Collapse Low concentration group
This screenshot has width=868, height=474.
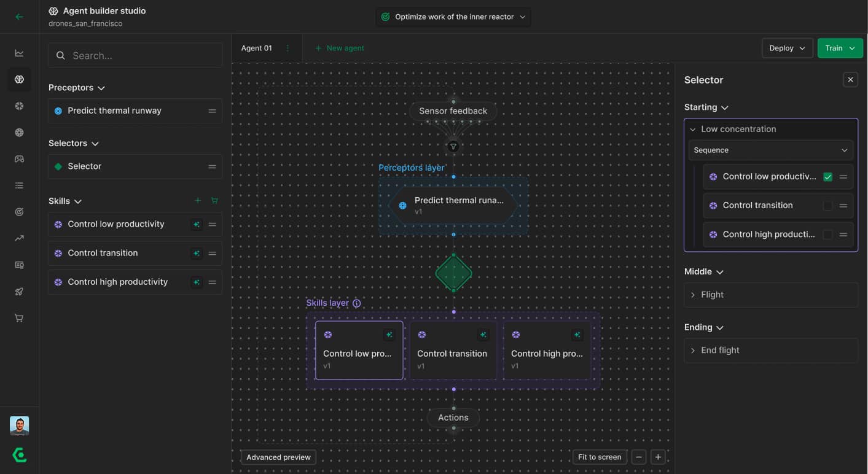click(693, 130)
